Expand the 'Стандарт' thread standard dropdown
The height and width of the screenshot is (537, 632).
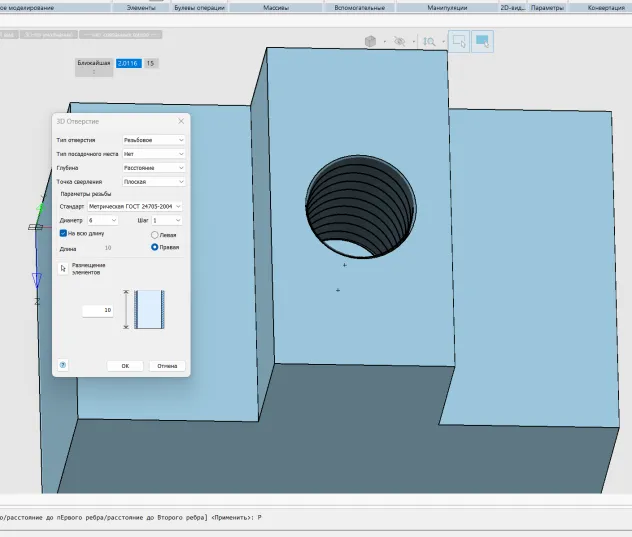click(135, 206)
